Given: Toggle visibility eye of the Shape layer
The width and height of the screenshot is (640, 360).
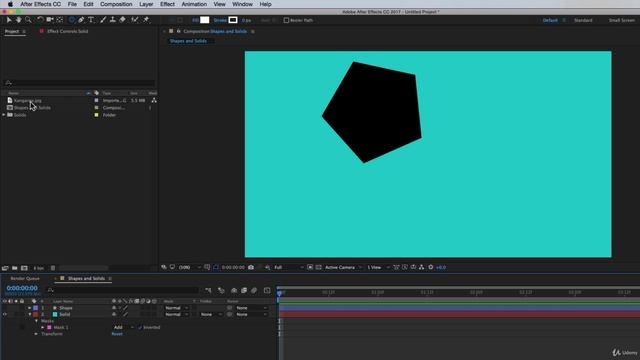Looking at the screenshot, I should pos(5,308).
